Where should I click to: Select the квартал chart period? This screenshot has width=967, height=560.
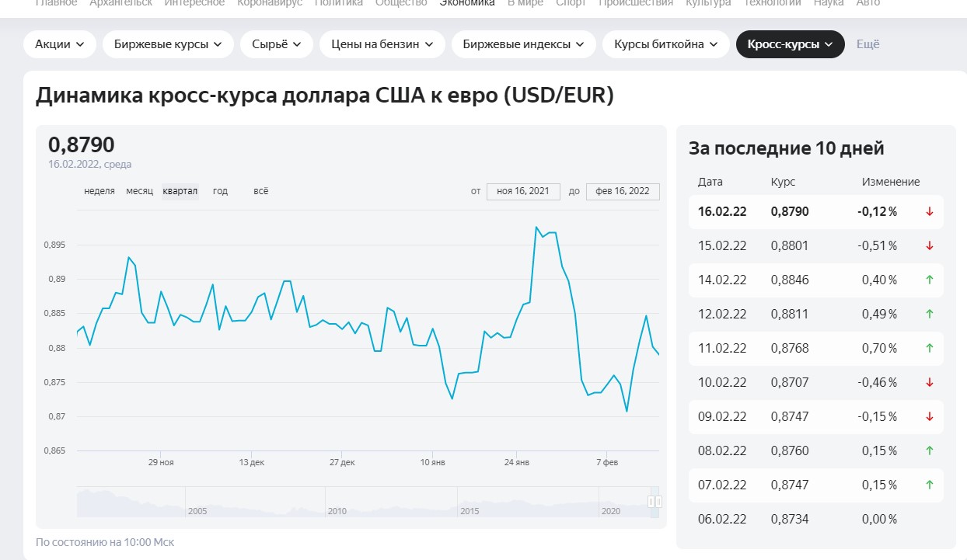click(180, 191)
